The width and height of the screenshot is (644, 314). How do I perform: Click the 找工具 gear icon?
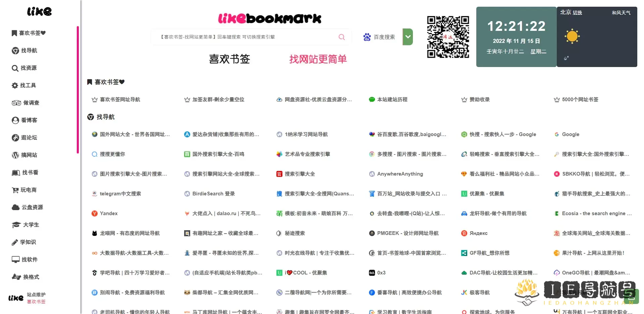(15, 85)
